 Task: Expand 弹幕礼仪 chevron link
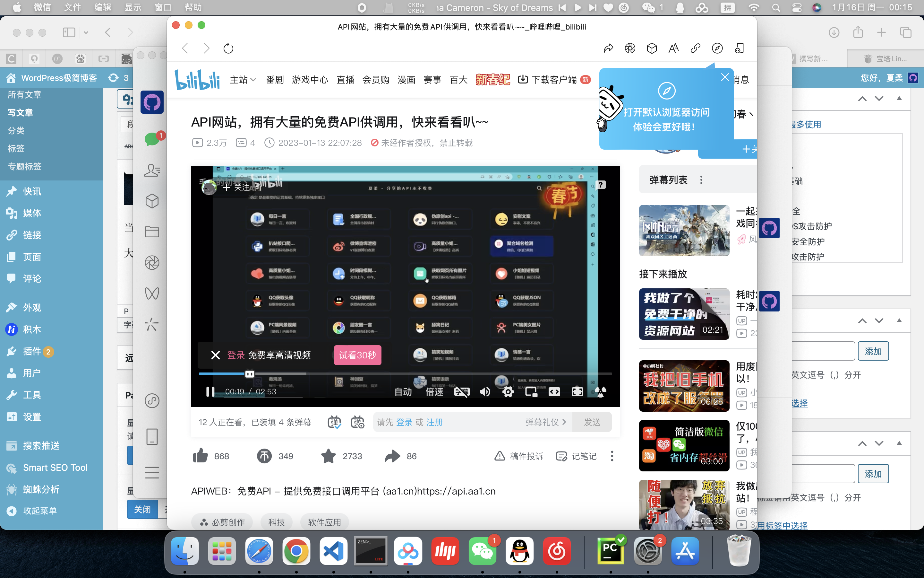(x=546, y=422)
